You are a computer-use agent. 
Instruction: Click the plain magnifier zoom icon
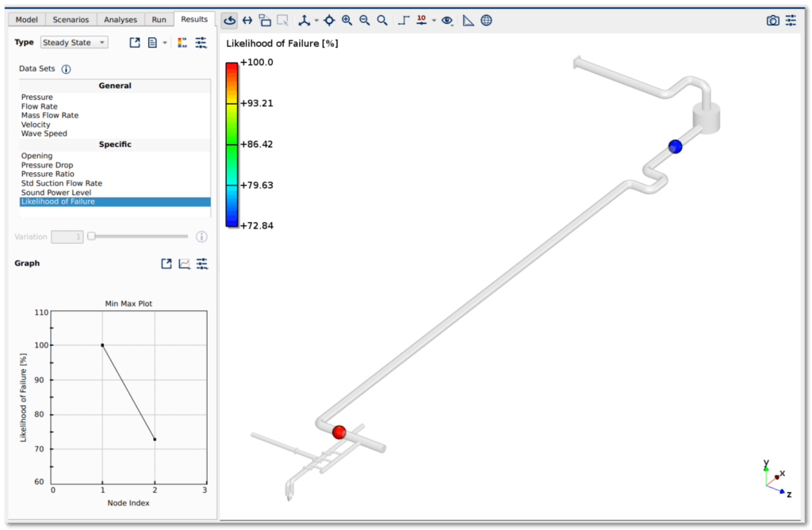382,21
